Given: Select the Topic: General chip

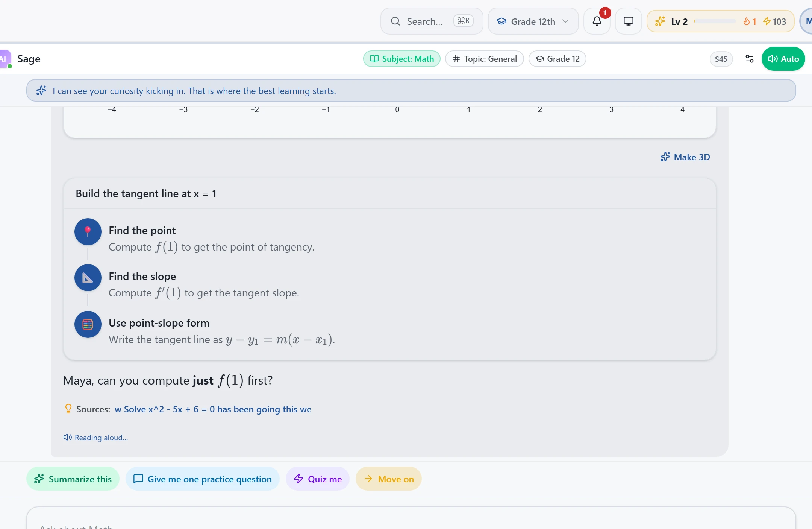Looking at the screenshot, I should [485, 59].
